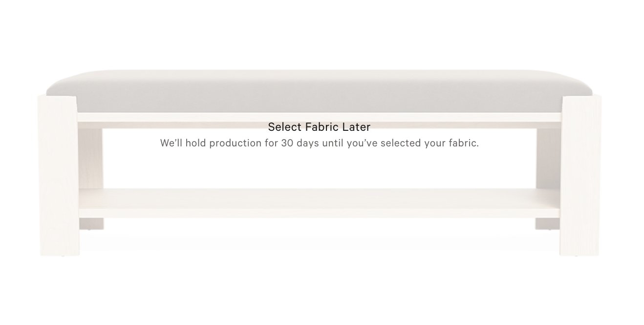Click the foot glide under the left front leg
The width and height of the screenshot is (644, 325).
(x=63, y=256)
